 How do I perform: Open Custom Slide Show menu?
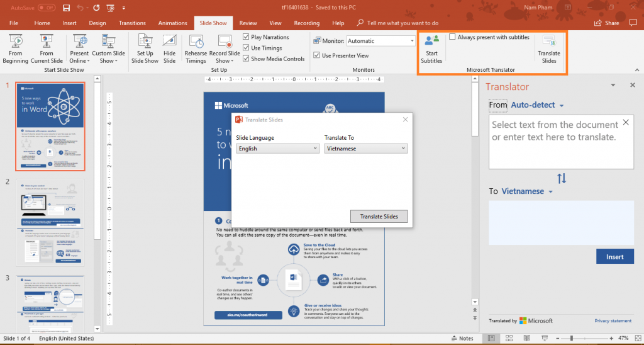tap(108, 49)
